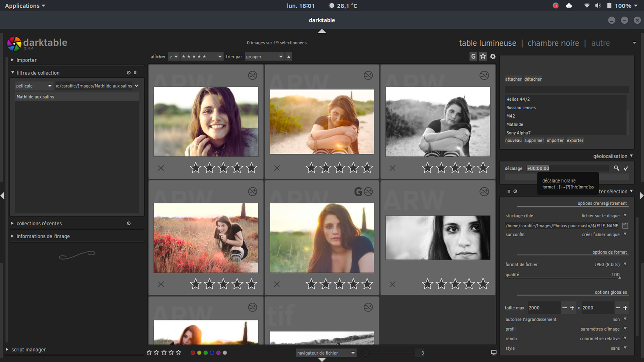Set one star rating in bottom toolbar
644x362 pixels.
149,353
